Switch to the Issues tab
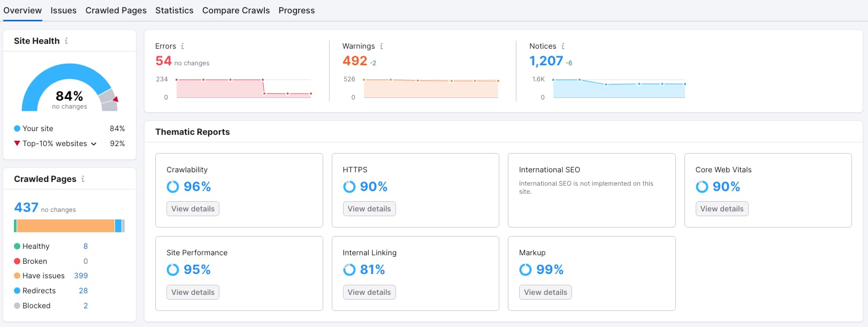 coord(63,10)
